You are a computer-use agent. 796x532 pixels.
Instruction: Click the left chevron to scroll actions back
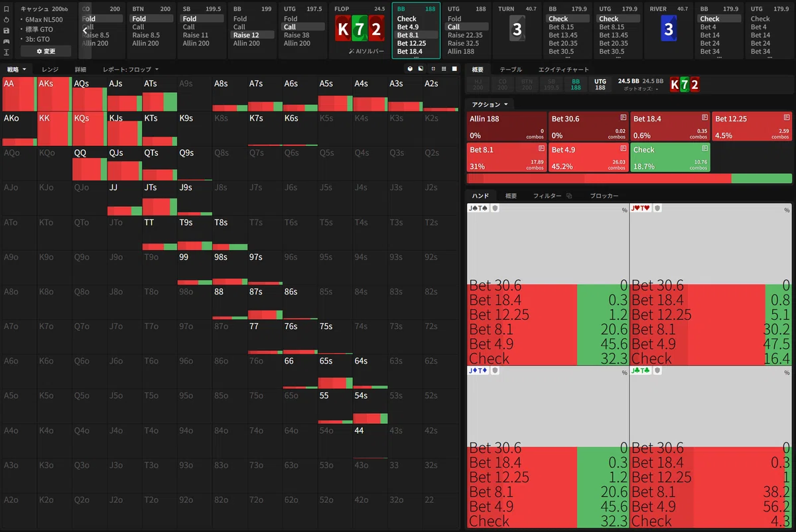tap(86, 31)
